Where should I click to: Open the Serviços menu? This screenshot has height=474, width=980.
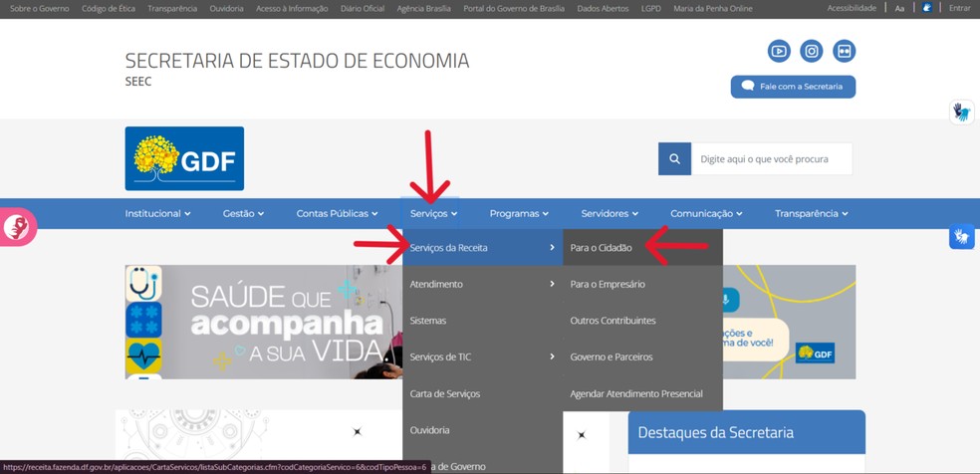(434, 213)
